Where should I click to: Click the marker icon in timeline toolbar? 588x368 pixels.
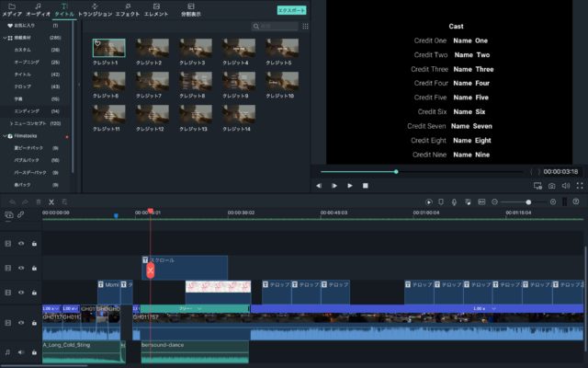click(x=442, y=201)
